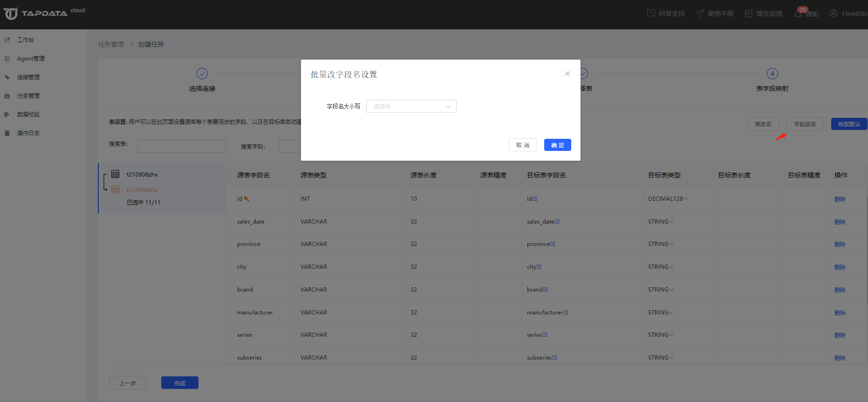Click the 上一步 button
Image resolution: width=868 pixels, height=402 pixels.
(127, 383)
